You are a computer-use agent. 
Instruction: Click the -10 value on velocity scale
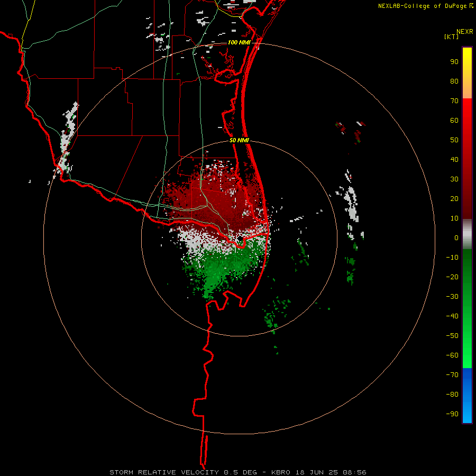tap(452, 258)
